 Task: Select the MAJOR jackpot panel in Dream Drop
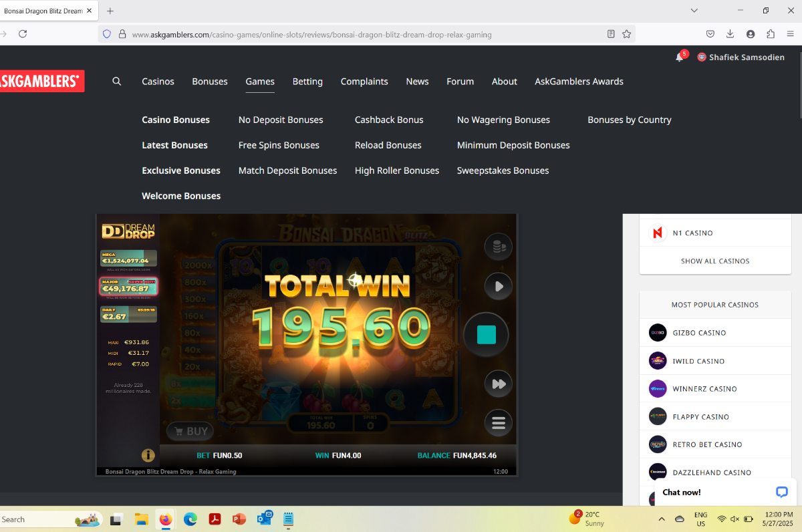tap(128, 287)
